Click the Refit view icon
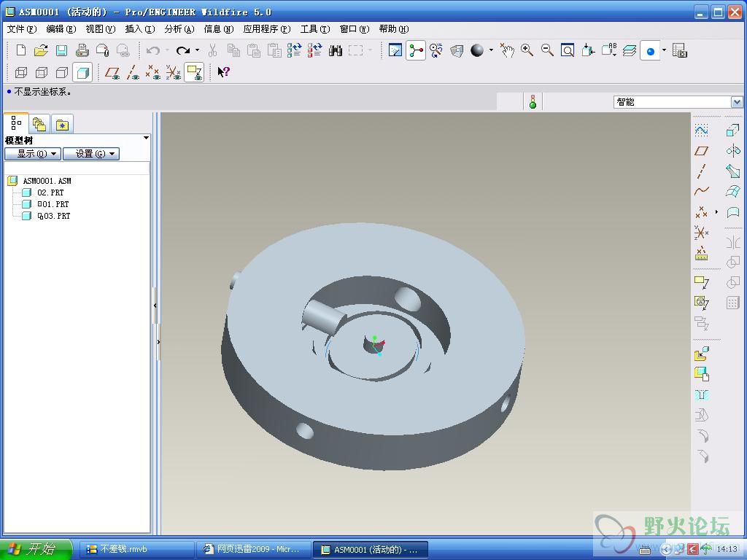This screenshot has height=560, width=747. [x=568, y=50]
